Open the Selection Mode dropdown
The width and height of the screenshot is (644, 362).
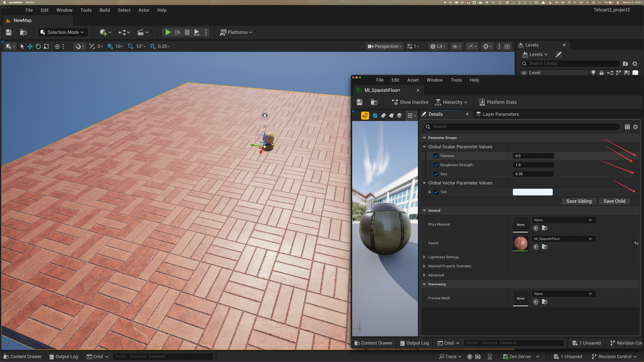(63, 32)
